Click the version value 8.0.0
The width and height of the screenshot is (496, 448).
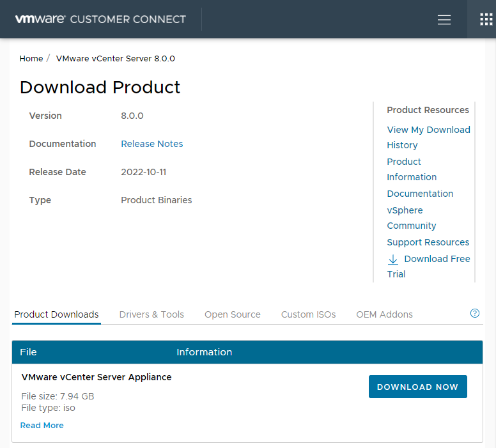tap(132, 116)
